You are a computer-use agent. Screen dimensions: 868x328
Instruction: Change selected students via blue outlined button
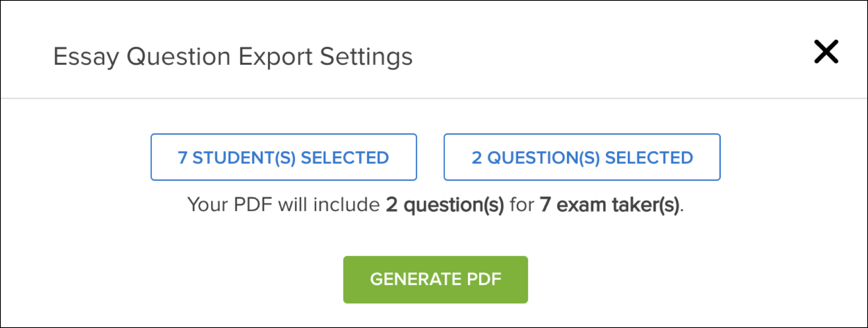[284, 157]
